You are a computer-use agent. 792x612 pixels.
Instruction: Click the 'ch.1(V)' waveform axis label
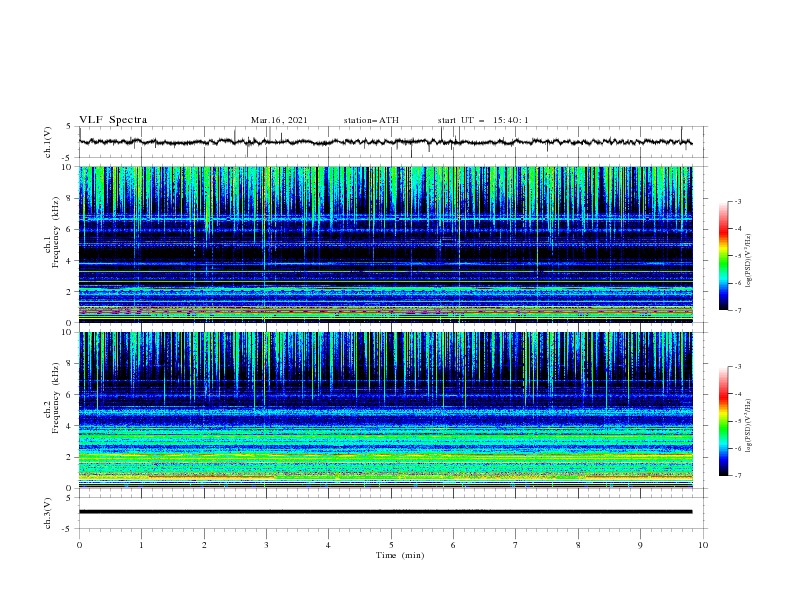48,142
